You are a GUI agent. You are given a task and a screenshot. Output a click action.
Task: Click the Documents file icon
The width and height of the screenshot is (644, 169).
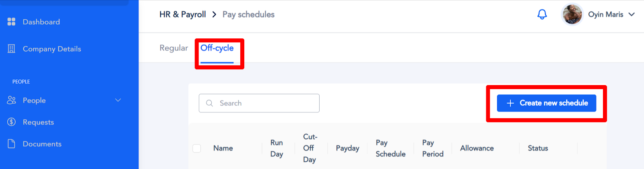coord(11,144)
